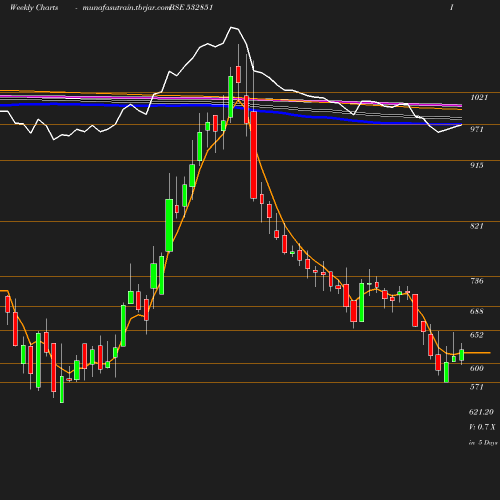Viewport: 500px width, 500px height.
Task: Click the 821 price level label
Action: tap(476, 226)
